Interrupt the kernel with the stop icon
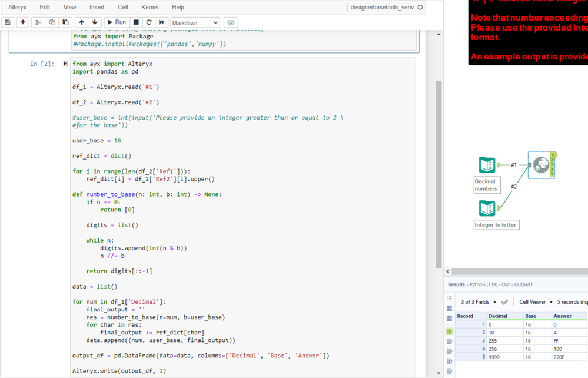 135,22
